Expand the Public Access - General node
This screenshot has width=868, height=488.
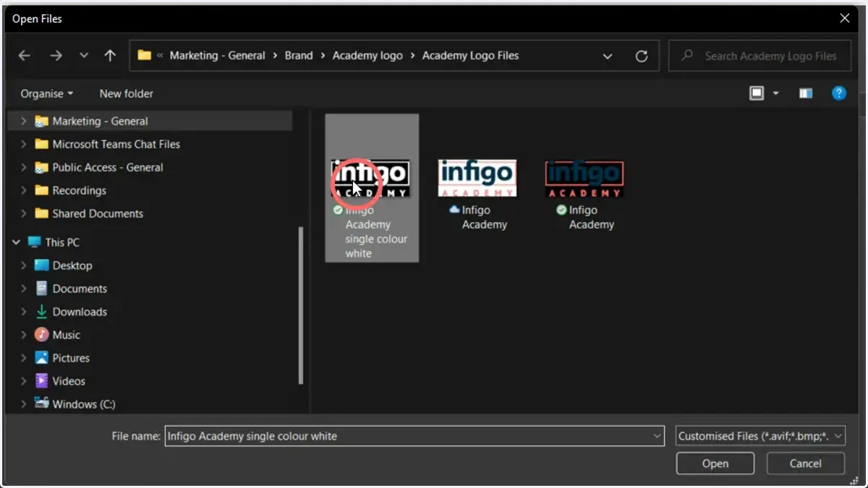[x=23, y=167]
